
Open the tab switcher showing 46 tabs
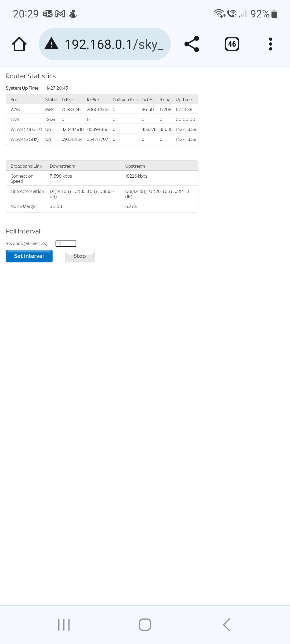232,44
